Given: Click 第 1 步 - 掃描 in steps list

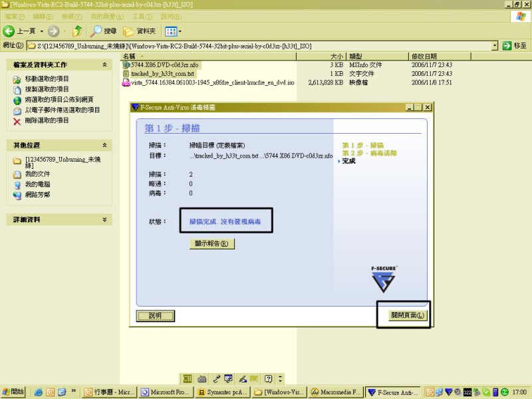Looking at the screenshot, I should pyautogui.click(x=362, y=145).
